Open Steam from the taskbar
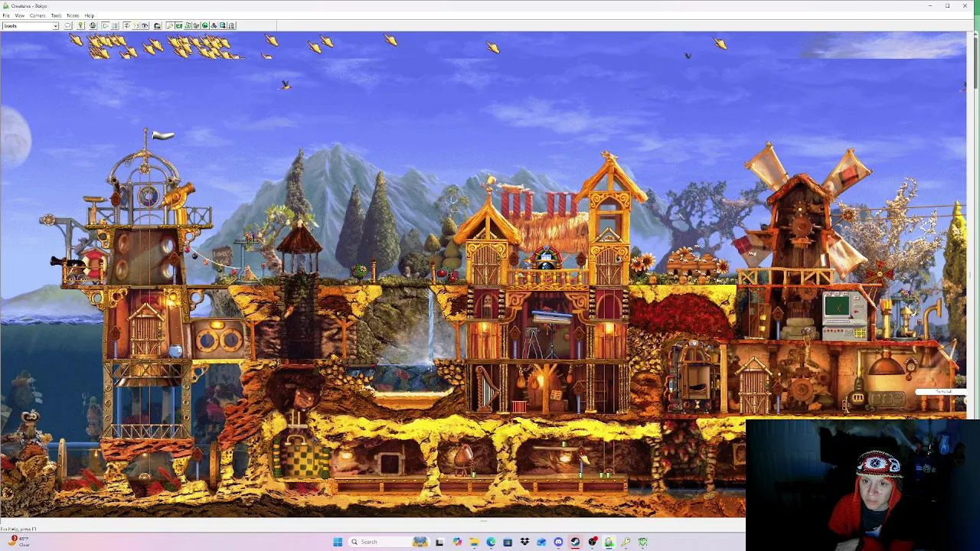This screenshot has height=551, width=980. [575, 542]
